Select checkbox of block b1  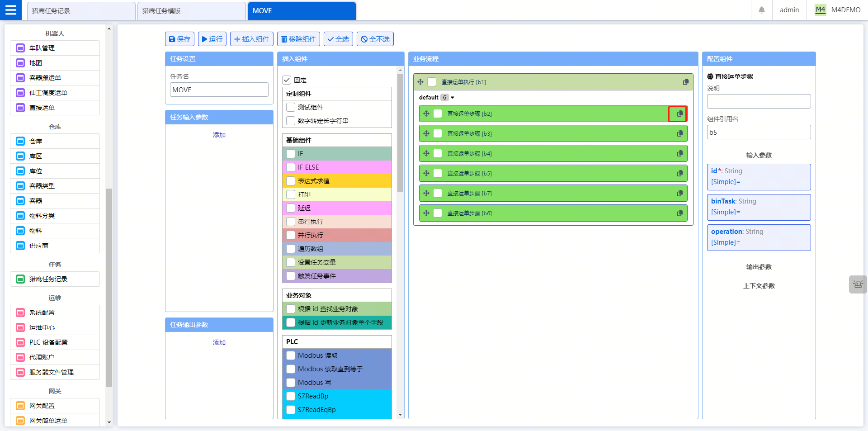pyautogui.click(x=432, y=82)
